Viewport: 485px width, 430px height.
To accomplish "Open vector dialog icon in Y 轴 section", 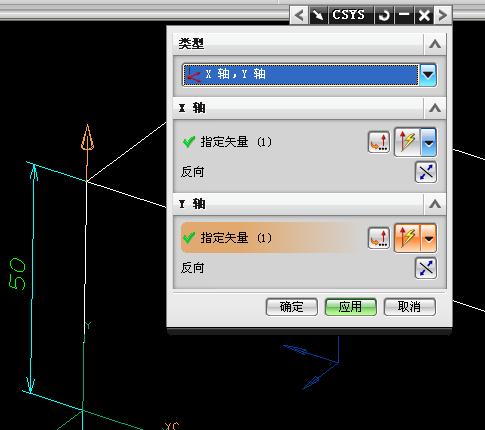I will (x=379, y=238).
